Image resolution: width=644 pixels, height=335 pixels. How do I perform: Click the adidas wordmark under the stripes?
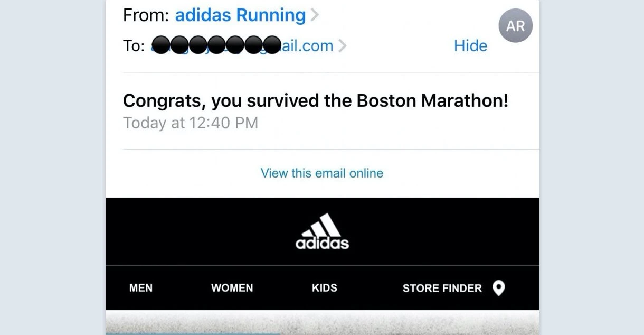point(322,244)
